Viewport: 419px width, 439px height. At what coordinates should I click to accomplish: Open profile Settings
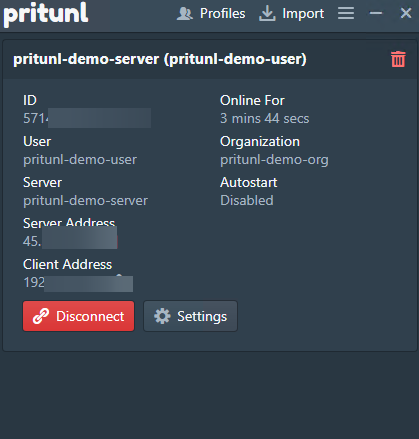191,316
